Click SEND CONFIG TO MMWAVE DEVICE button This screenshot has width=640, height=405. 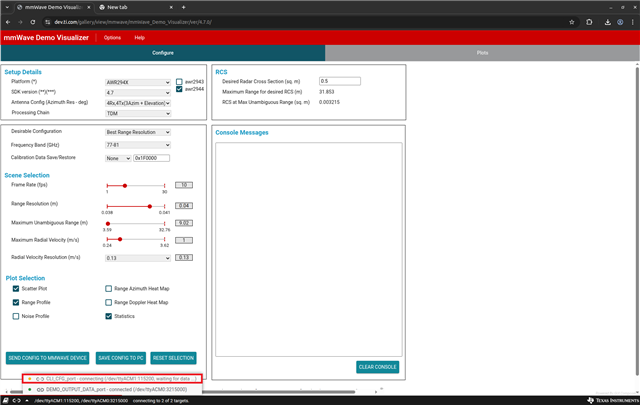click(x=47, y=358)
